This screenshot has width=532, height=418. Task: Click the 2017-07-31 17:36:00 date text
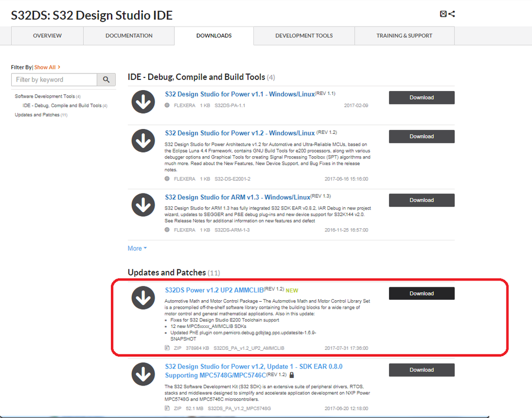(346, 348)
